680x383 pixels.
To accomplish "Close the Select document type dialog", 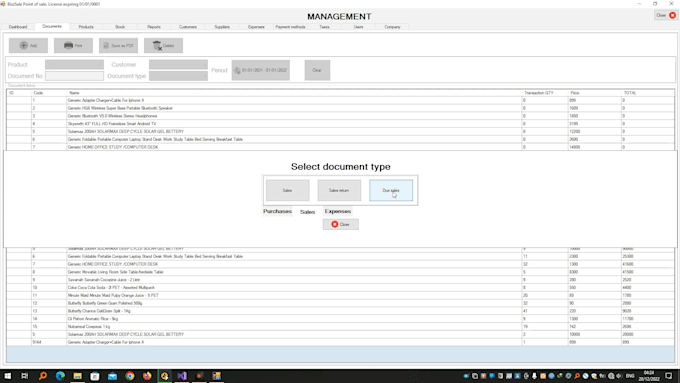I will point(340,224).
